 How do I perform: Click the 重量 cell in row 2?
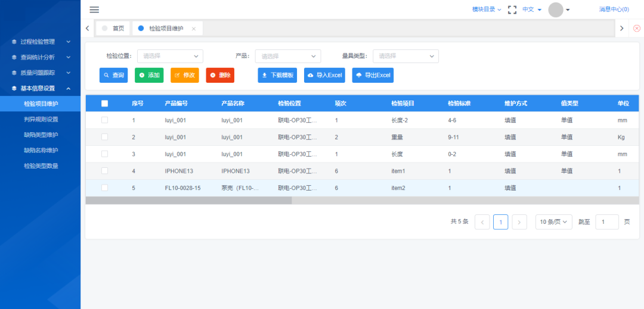pyautogui.click(x=397, y=138)
